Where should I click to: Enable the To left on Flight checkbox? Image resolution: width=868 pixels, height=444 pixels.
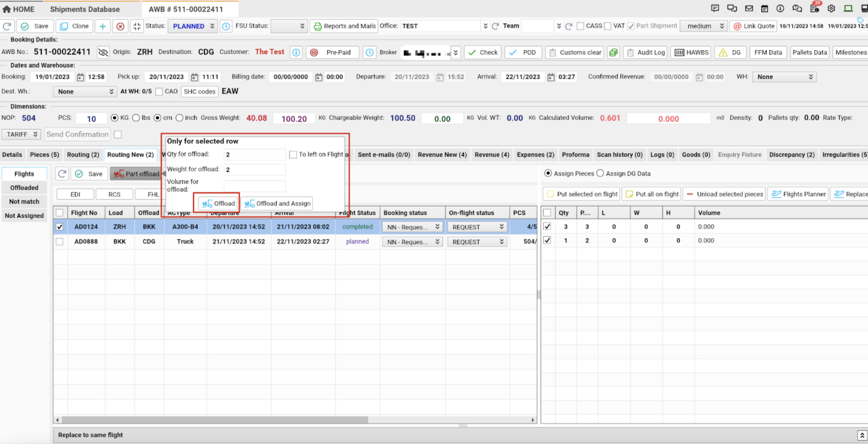(x=293, y=154)
